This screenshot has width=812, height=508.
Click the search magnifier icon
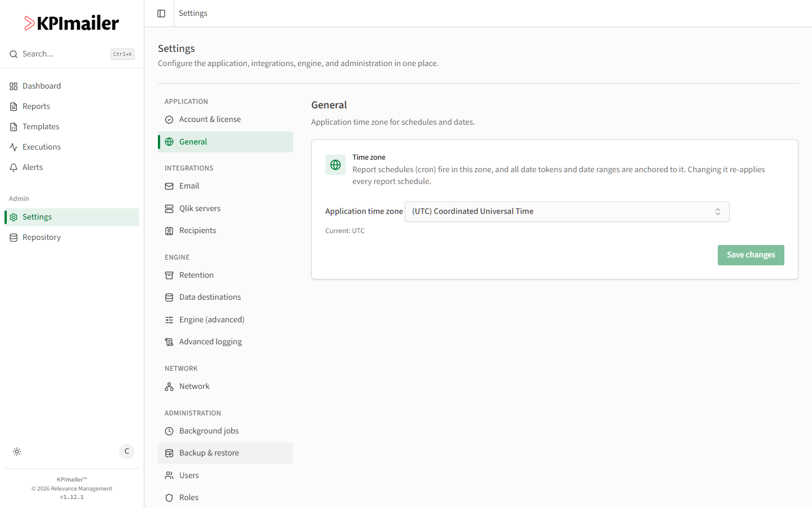pyautogui.click(x=14, y=54)
